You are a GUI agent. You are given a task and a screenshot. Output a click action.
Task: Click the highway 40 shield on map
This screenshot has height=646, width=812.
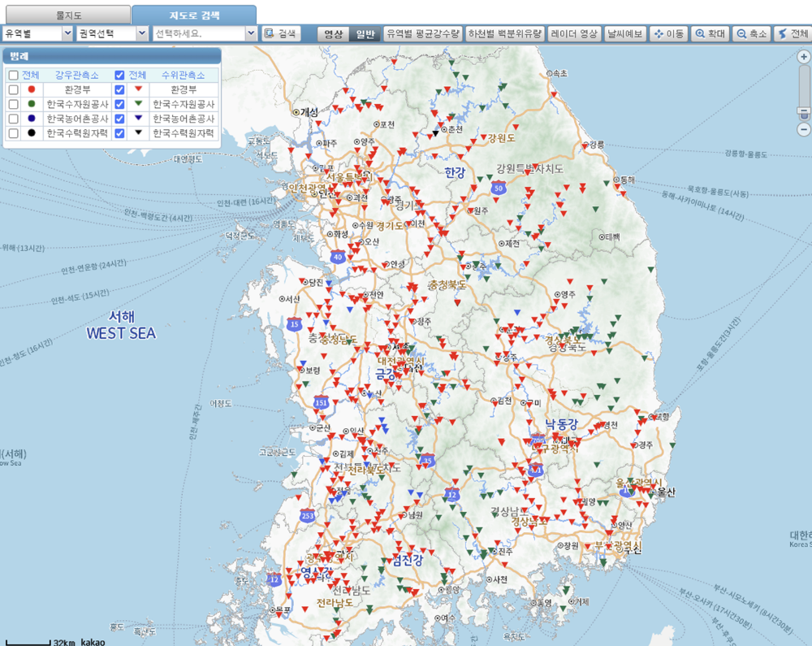pos(338,257)
